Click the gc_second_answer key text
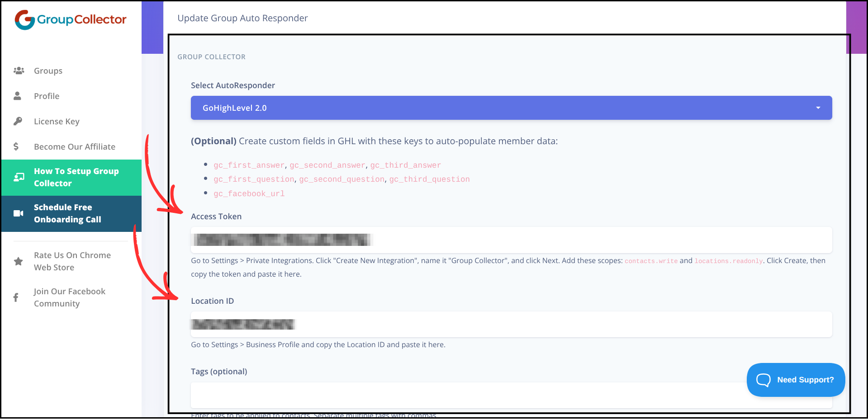Image resolution: width=868 pixels, height=419 pixels. pyautogui.click(x=327, y=165)
